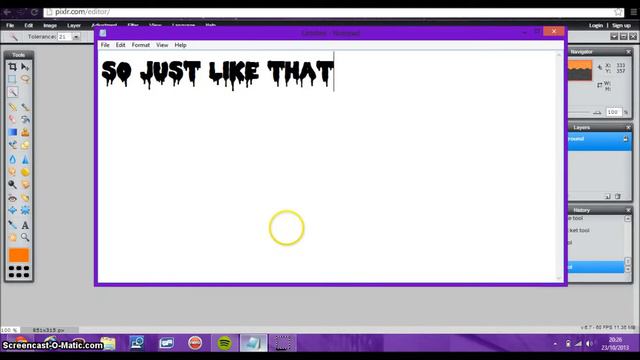Image resolution: width=640 pixels, height=360 pixels.
Task: Delete layer using the trash icon
Action: (x=618, y=196)
